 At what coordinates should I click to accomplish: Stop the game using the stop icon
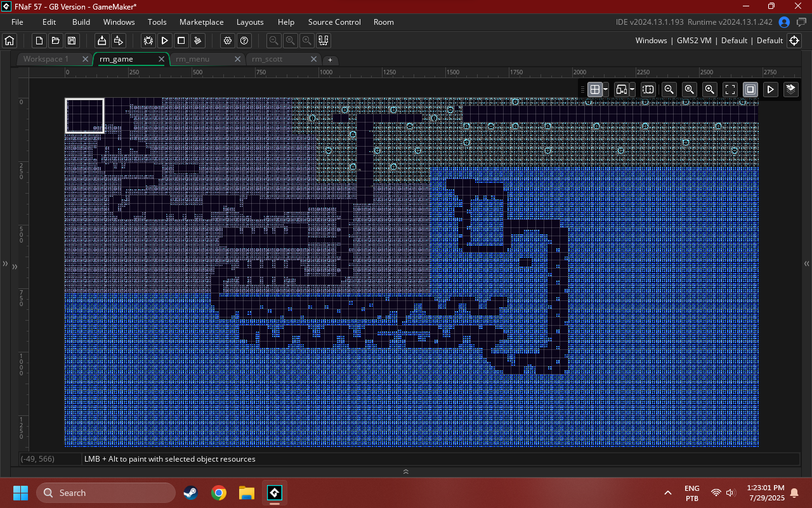[x=181, y=41]
